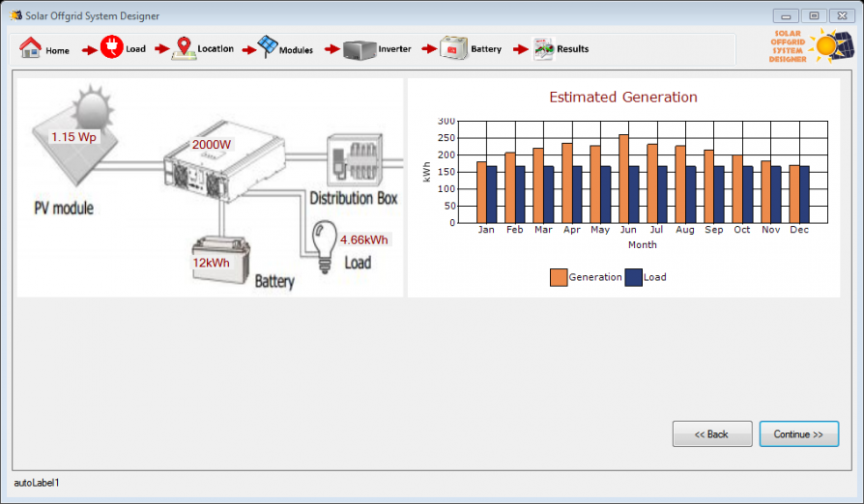Go to Home step label
Image resolution: width=864 pixels, height=504 pixels.
(x=57, y=50)
